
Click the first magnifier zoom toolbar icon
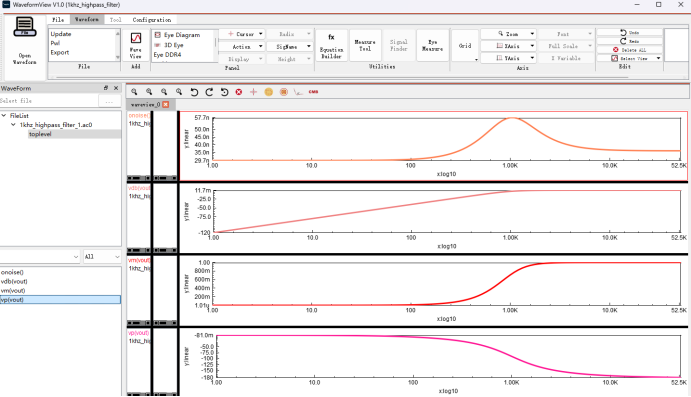tap(134, 92)
